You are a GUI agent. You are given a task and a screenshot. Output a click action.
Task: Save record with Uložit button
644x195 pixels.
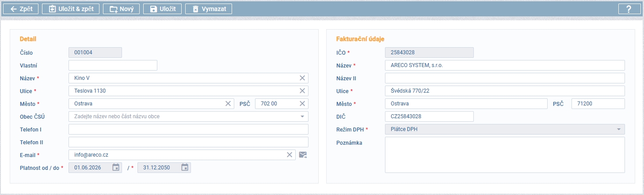click(x=163, y=9)
